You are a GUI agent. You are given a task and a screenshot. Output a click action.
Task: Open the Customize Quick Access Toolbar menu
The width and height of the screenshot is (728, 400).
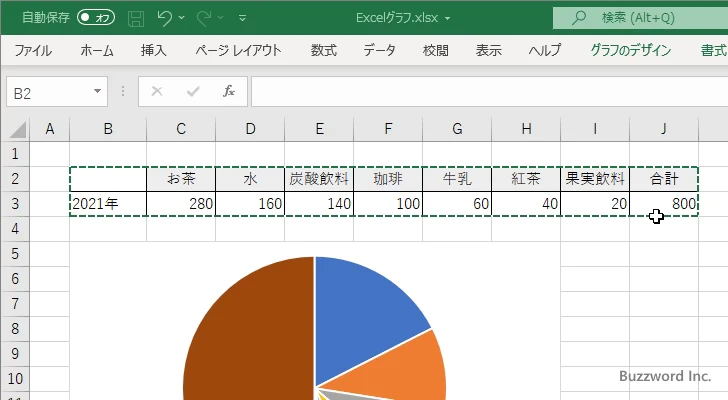click(242, 18)
